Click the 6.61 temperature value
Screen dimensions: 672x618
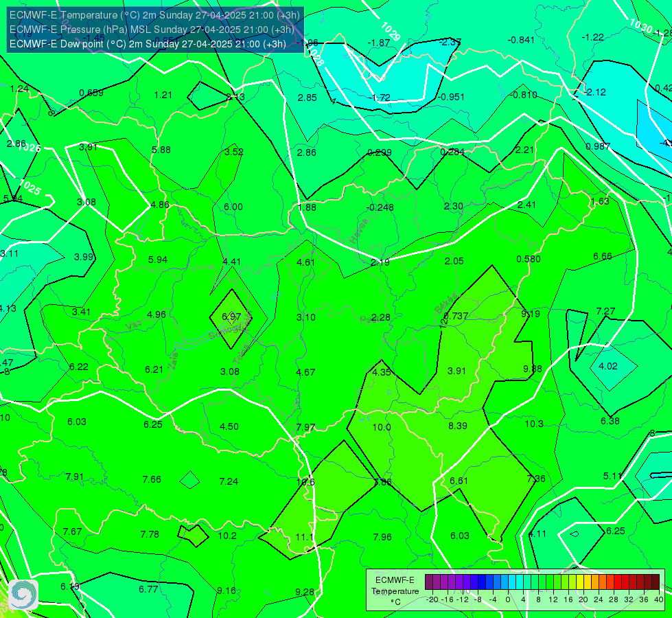[459, 481]
